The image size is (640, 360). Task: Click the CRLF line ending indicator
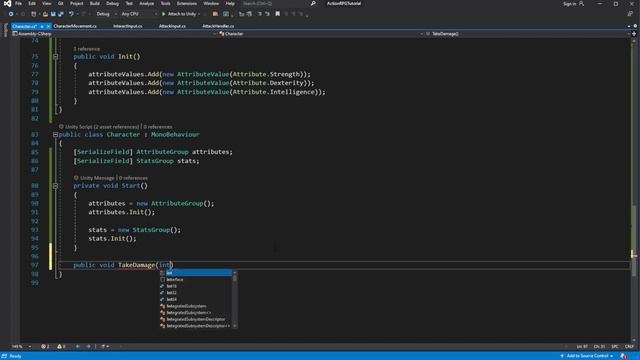click(x=629, y=347)
